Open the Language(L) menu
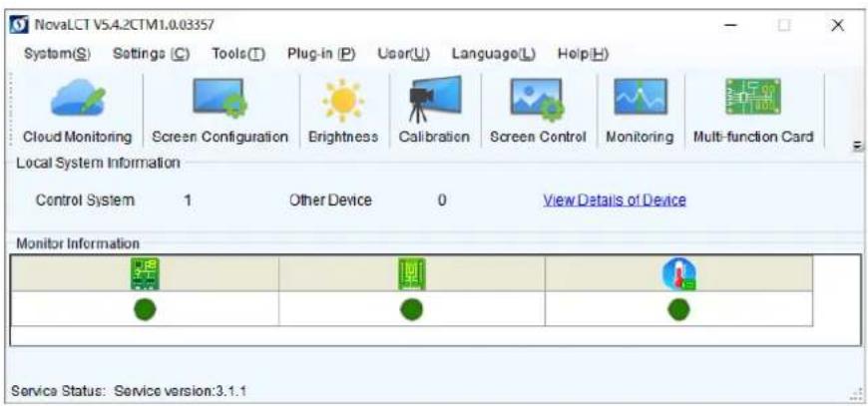 pyautogui.click(x=493, y=54)
